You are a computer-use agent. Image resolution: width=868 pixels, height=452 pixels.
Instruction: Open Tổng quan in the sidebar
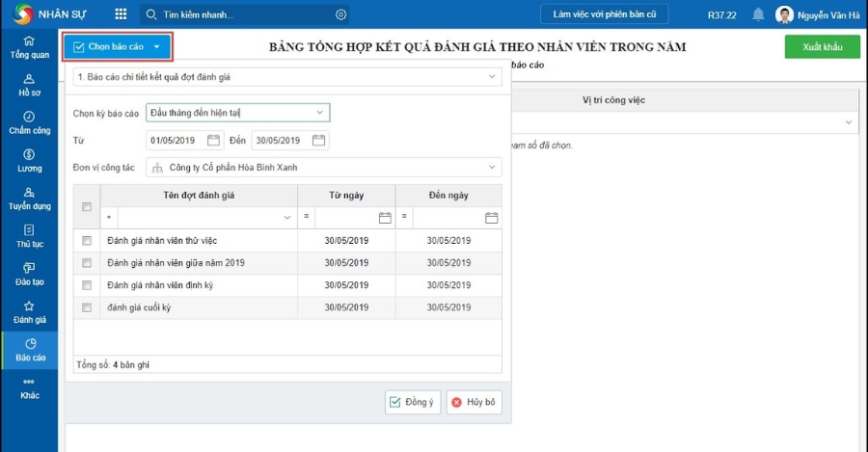(29, 47)
